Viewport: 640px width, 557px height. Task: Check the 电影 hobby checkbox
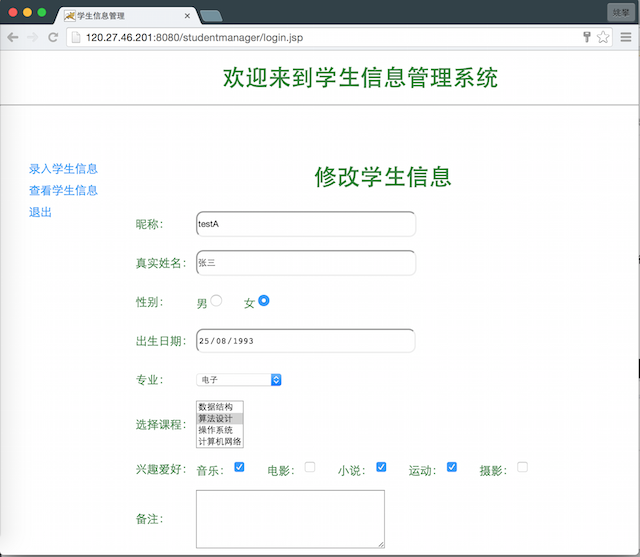pyautogui.click(x=310, y=467)
